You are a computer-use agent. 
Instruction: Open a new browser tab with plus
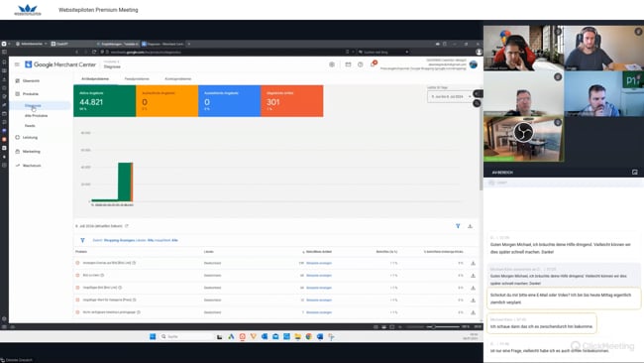tap(189, 44)
